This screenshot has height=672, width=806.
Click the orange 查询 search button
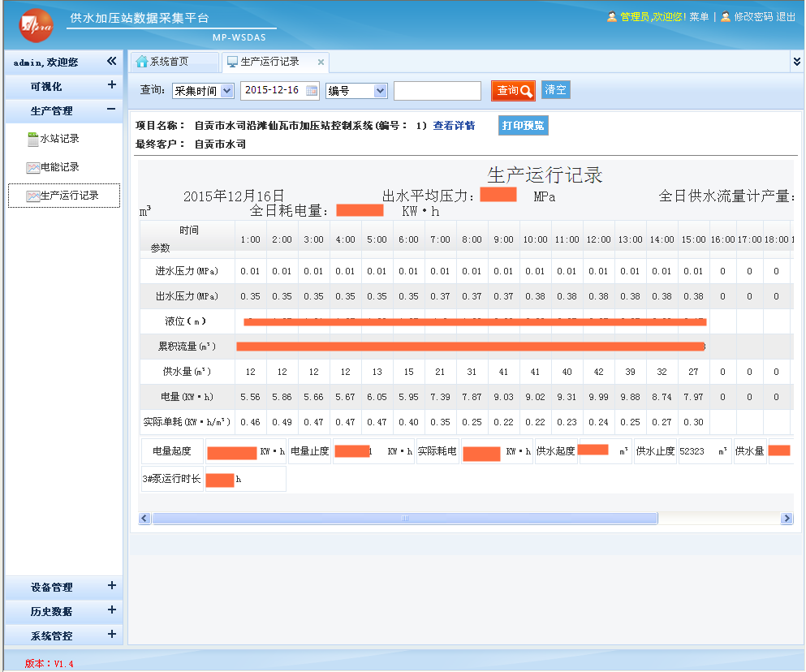pos(513,91)
